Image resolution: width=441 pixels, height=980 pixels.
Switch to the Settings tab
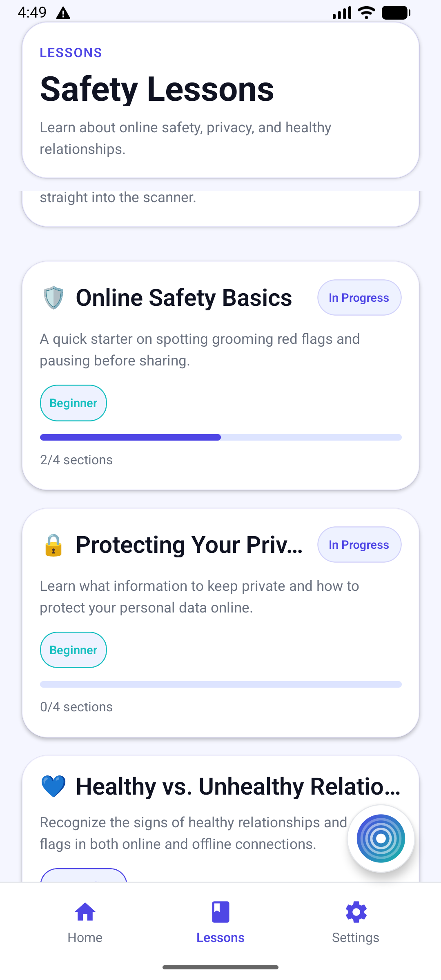(356, 923)
